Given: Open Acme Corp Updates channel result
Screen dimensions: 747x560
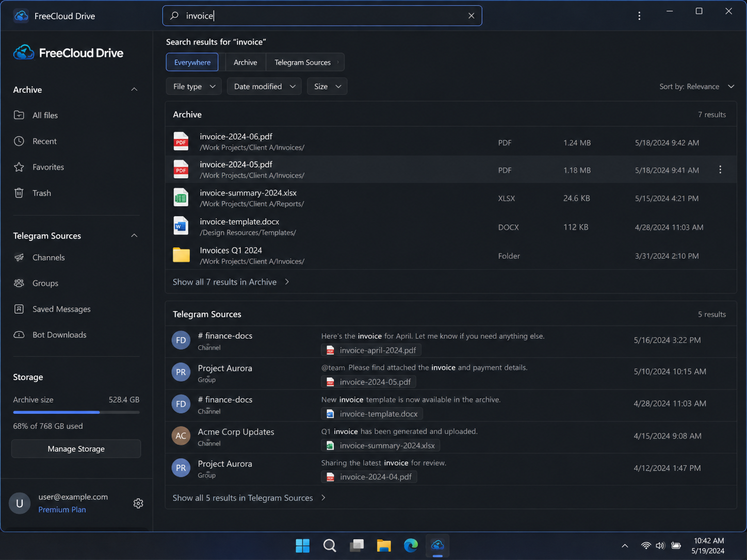Looking at the screenshot, I should [x=451, y=437].
